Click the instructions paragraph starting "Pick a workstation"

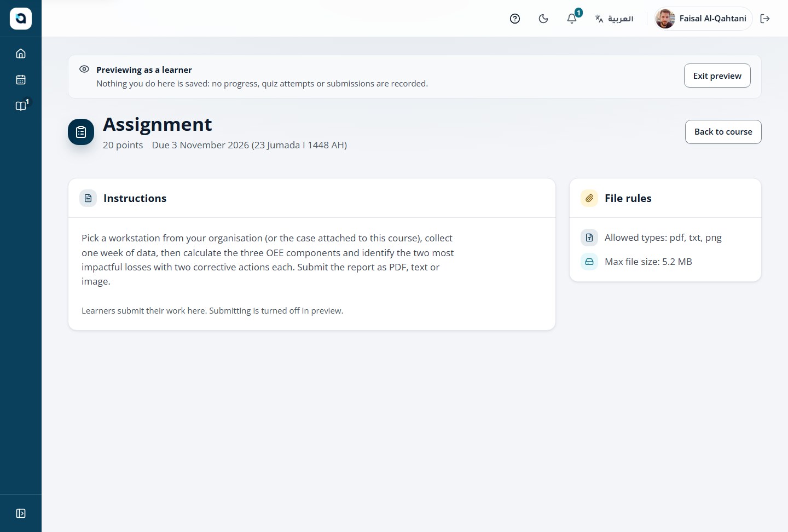pos(268,260)
